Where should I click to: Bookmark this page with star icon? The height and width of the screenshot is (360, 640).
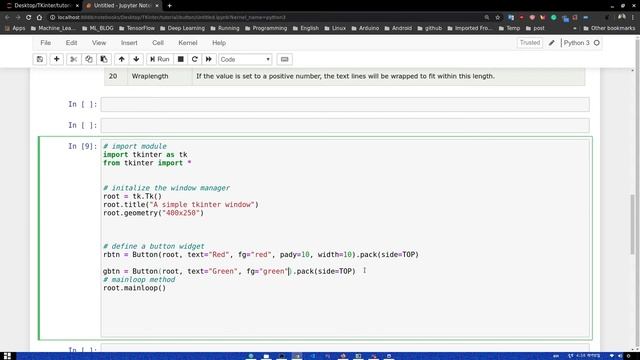498,18
